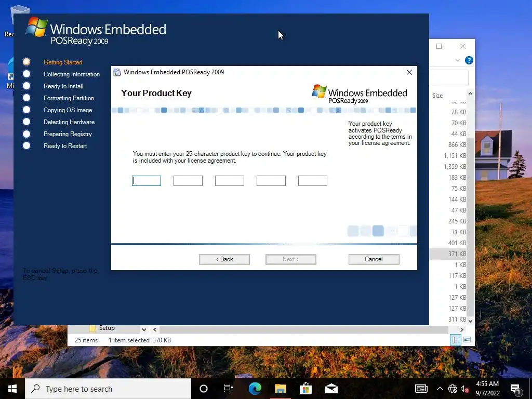Click the Copying OS Image step label
Screen dimensions: 532x399
tap(68, 110)
